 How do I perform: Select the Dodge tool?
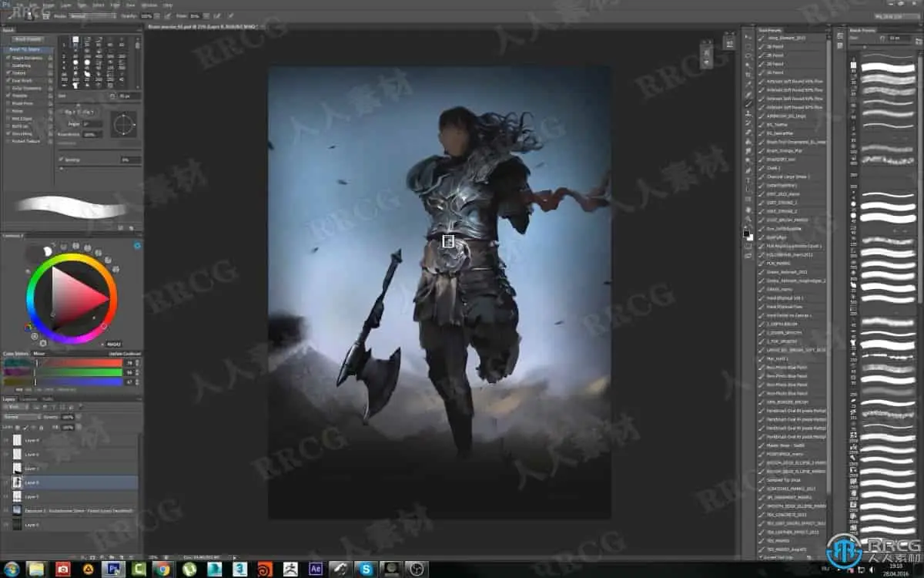[748, 160]
